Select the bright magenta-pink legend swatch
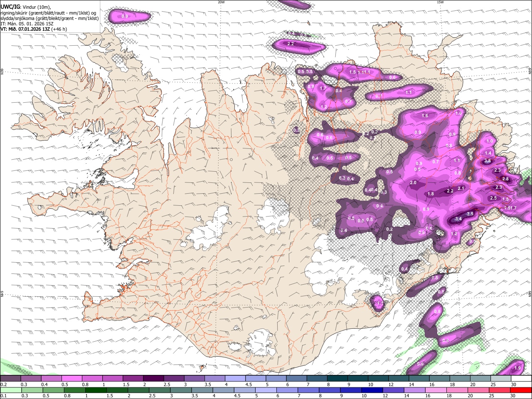The height and width of the screenshot is (399, 532). coord(72,379)
